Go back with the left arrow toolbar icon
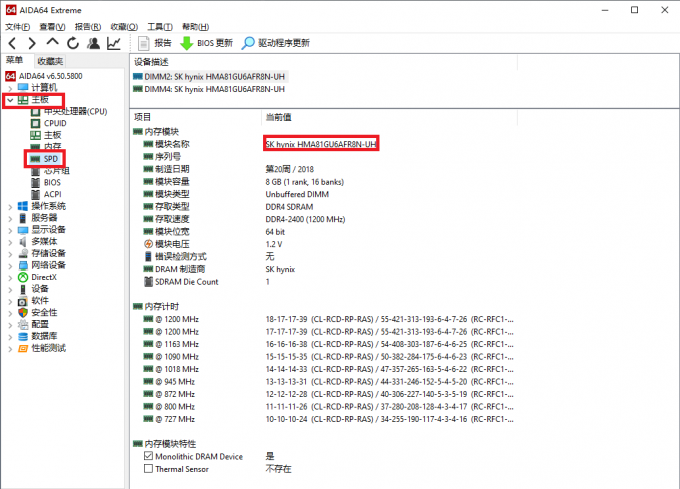This screenshot has width=680, height=489. pos(12,43)
